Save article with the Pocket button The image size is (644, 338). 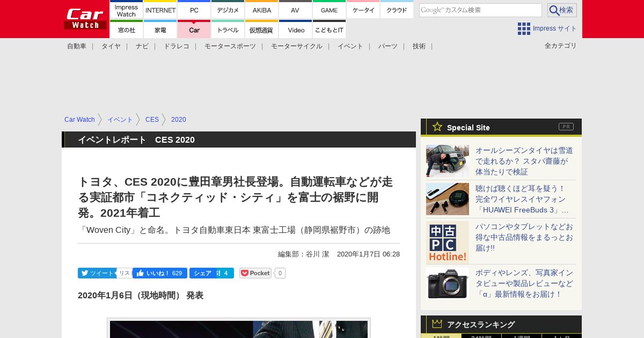pyautogui.click(x=255, y=273)
